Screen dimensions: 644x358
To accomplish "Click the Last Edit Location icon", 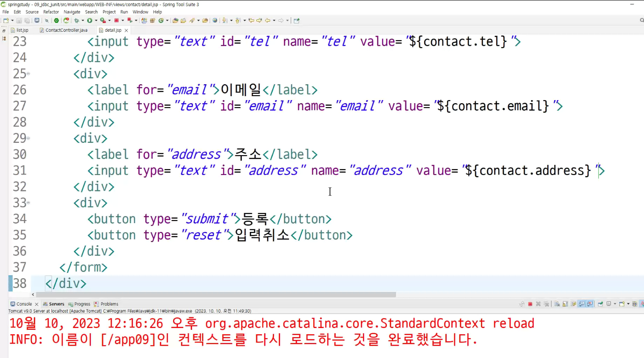I will (x=251, y=20).
